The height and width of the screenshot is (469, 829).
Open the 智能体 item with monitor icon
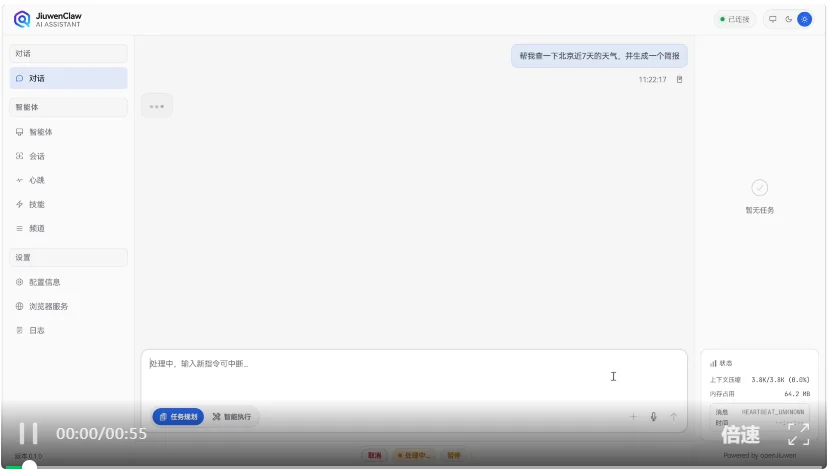point(68,132)
